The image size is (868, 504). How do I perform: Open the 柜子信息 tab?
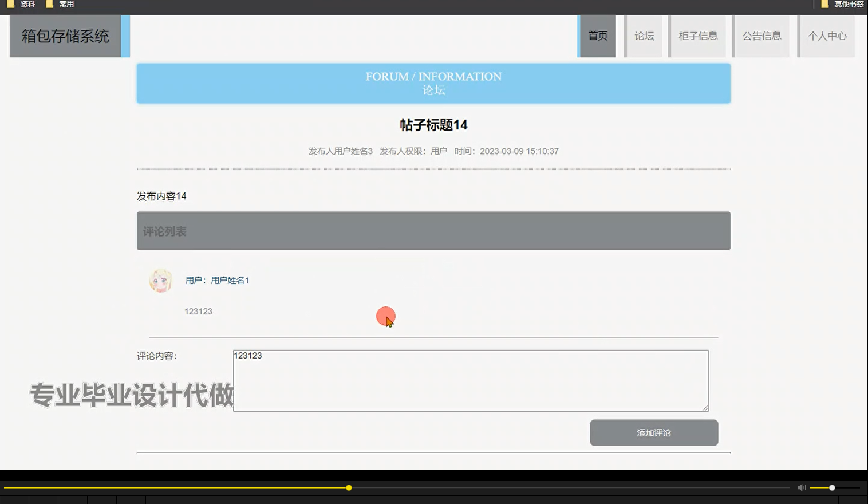pyautogui.click(x=697, y=36)
